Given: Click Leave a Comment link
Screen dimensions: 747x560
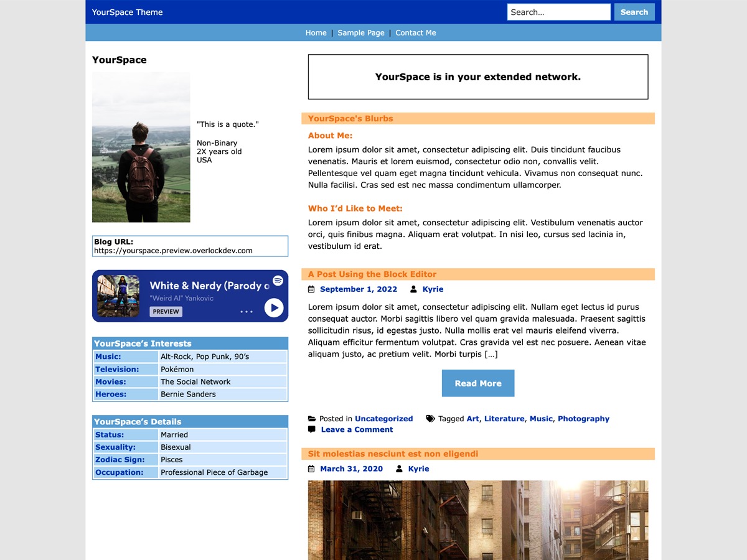Looking at the screenshot, I should (357, 429).
